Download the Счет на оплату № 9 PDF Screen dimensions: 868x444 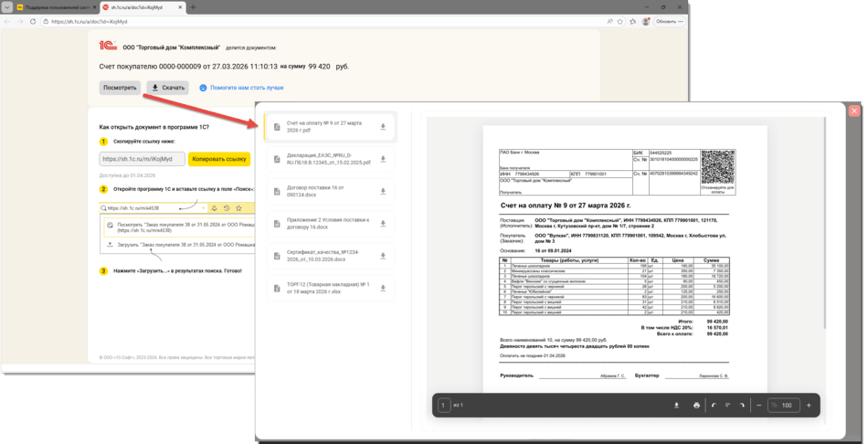click(383, 127)
